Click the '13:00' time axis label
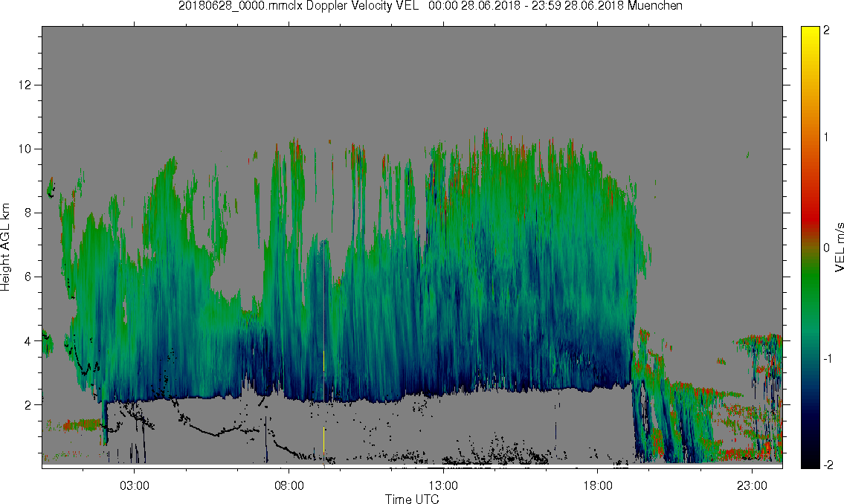 [443, 485]
